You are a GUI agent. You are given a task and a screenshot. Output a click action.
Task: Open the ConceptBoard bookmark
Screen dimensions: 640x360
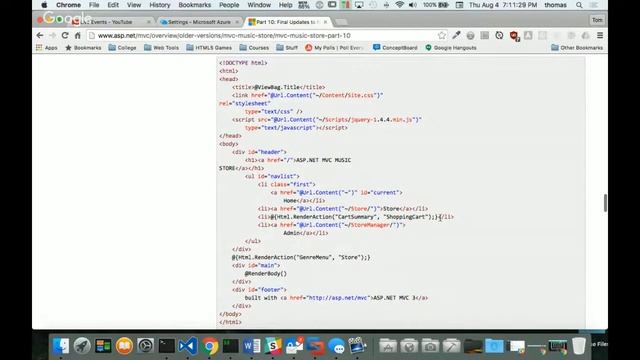pos(395,48)
